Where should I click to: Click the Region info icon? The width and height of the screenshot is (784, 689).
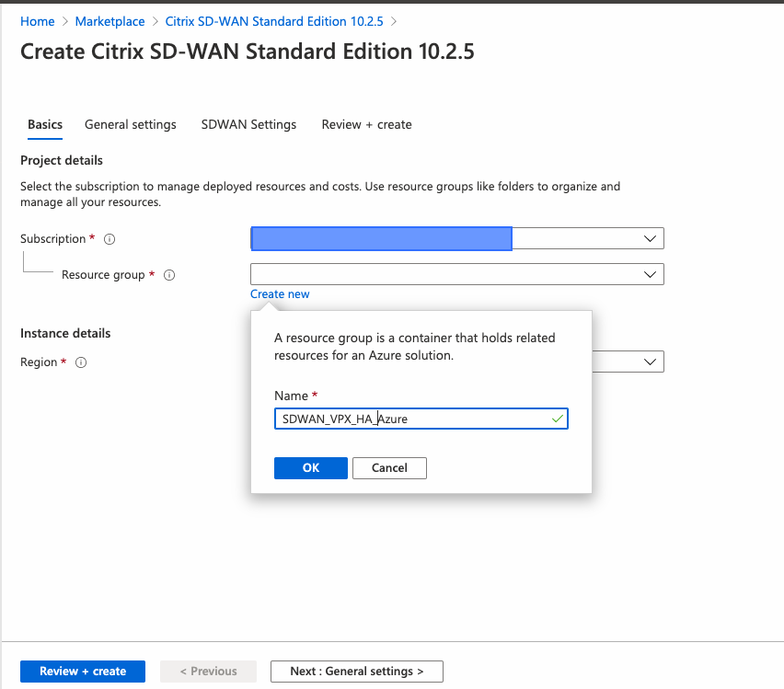[81, 362]
